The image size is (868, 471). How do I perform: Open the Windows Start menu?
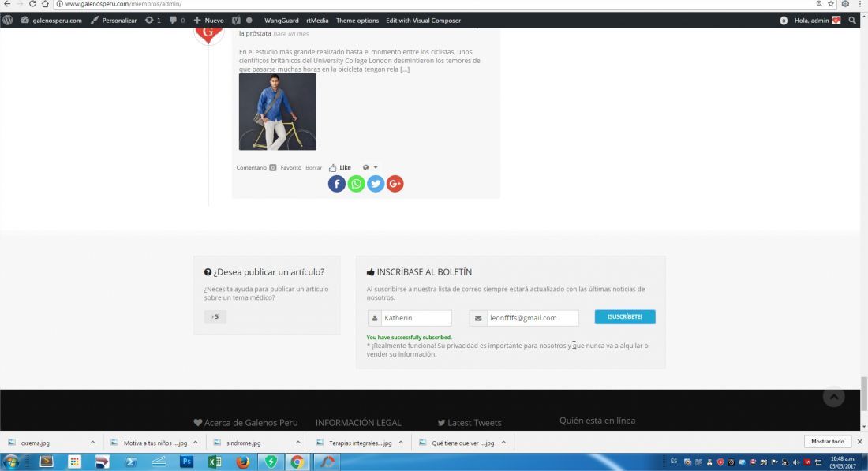[x=11, y=462]
